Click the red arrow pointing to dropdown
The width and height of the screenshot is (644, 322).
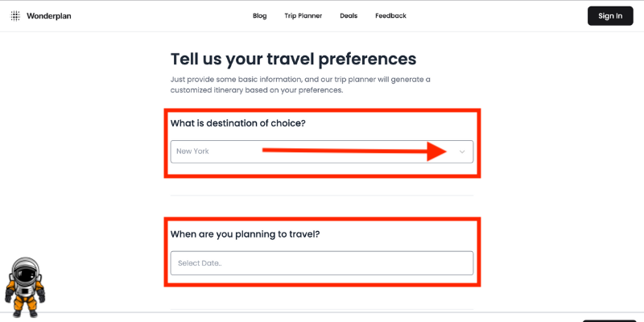354,151
